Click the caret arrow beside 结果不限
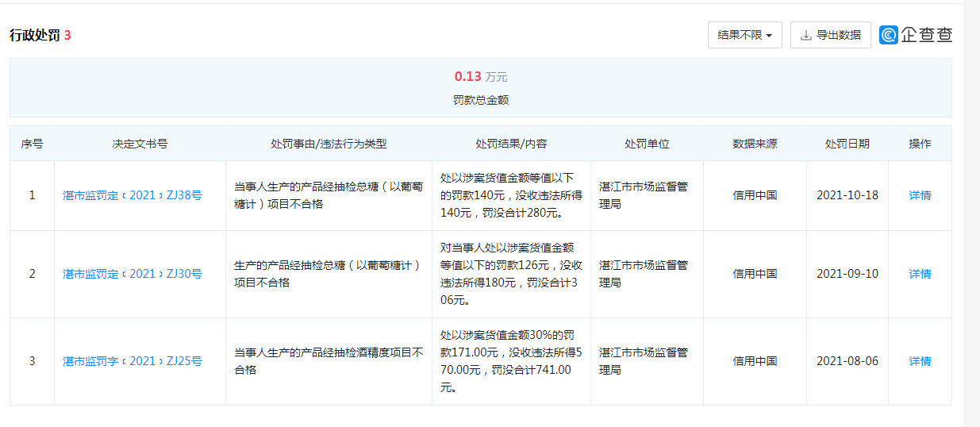 click(769, 36)
